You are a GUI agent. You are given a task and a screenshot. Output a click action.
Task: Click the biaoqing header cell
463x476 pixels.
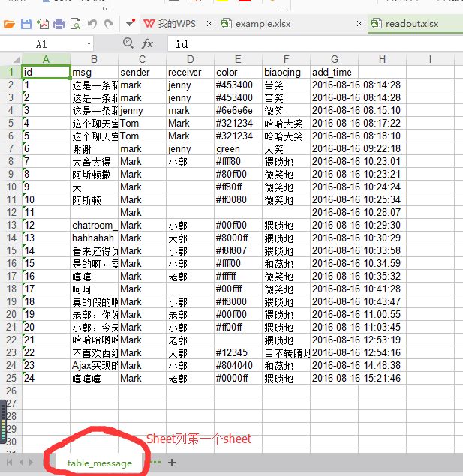click(286, 72)
